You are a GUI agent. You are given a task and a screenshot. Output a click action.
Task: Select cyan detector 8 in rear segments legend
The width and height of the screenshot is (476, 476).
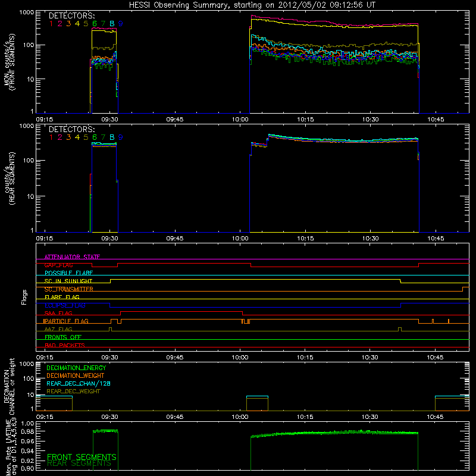[x=112, y=137]
